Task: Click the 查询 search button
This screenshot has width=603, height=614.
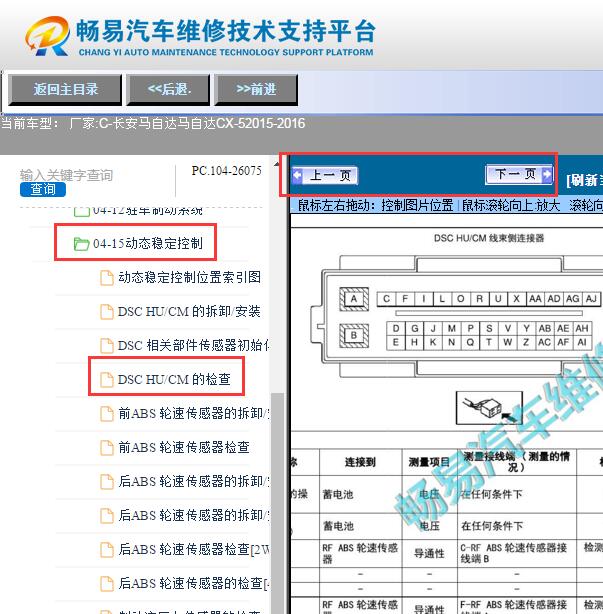Action: (x=43, y=190)
